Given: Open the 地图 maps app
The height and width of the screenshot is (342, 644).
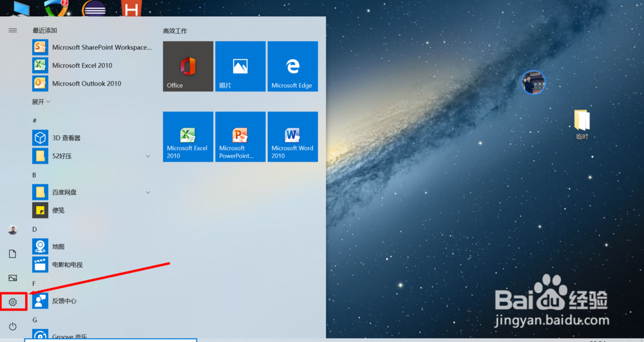Looking at the screenshot, I should 92,246.
